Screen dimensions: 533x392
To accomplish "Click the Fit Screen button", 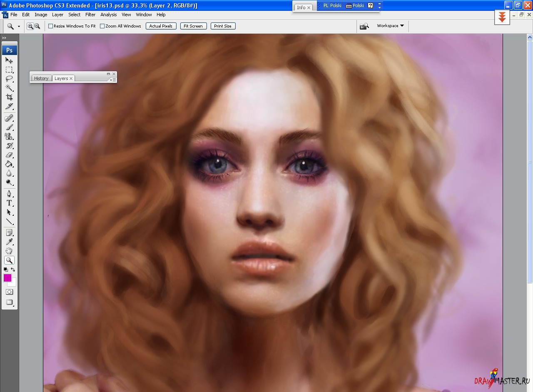I will (193, 26).
